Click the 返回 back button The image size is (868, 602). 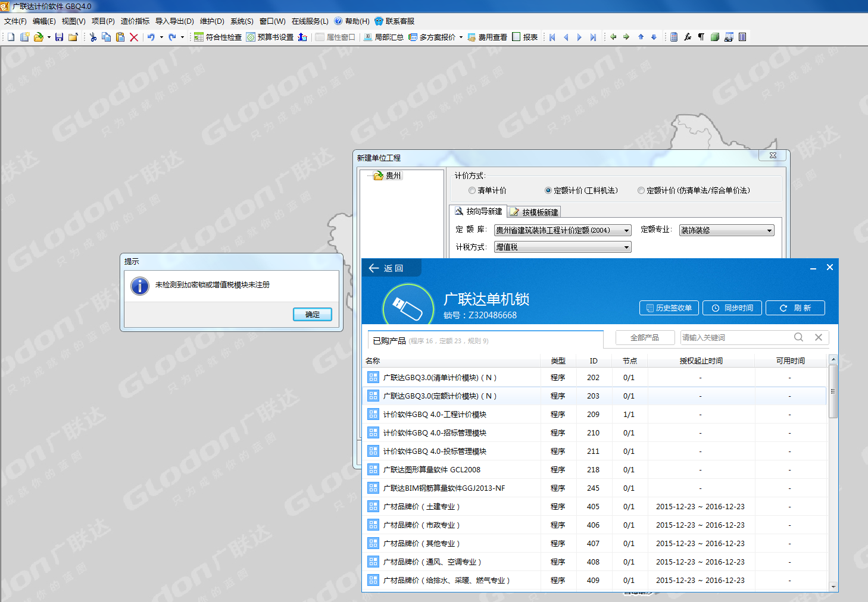click(x=392, y=268)
